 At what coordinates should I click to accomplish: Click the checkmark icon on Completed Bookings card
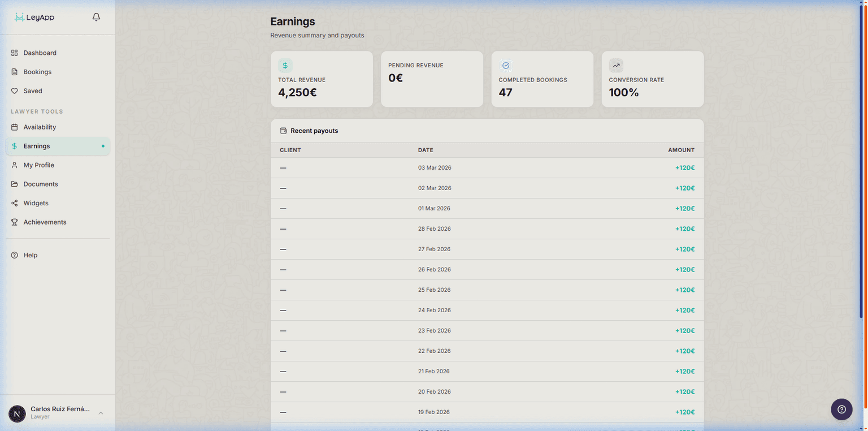point(505,65)
